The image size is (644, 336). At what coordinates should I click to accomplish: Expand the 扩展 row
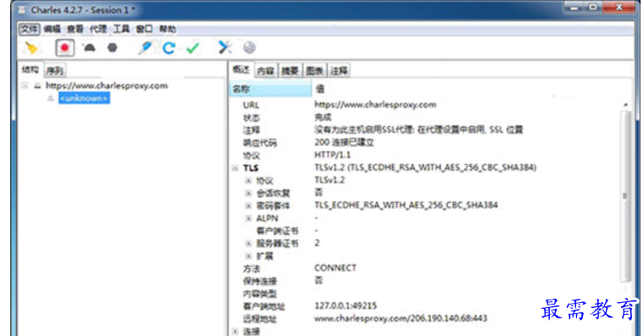(248, 256)
